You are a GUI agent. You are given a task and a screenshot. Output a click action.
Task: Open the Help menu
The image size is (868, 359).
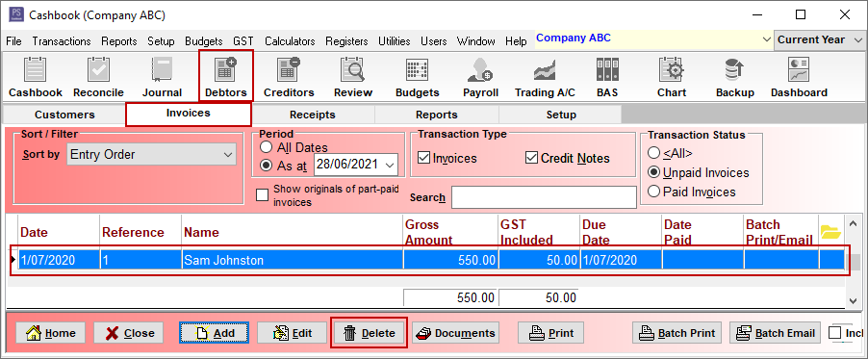[x=516, y=41]
